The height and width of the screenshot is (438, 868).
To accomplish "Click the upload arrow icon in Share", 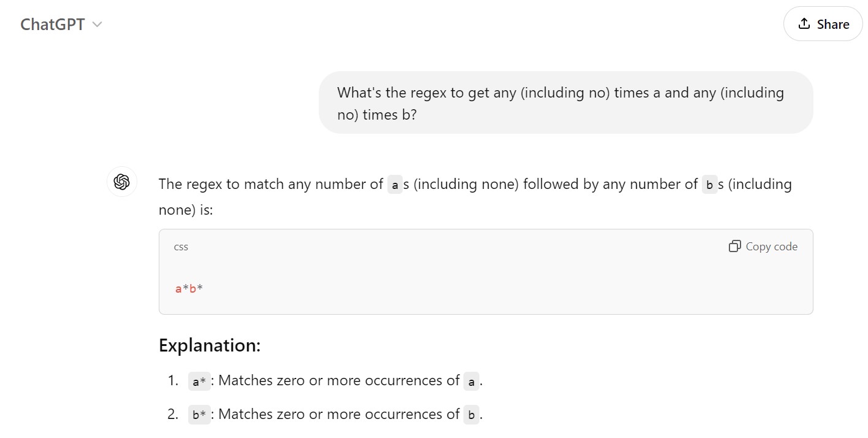I will [x=804, y=24].
